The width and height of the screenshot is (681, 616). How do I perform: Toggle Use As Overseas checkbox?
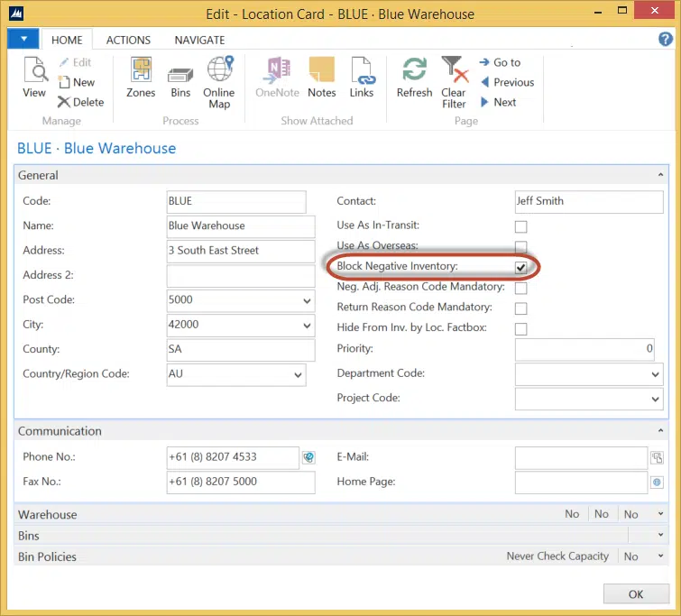coord(520,247)
